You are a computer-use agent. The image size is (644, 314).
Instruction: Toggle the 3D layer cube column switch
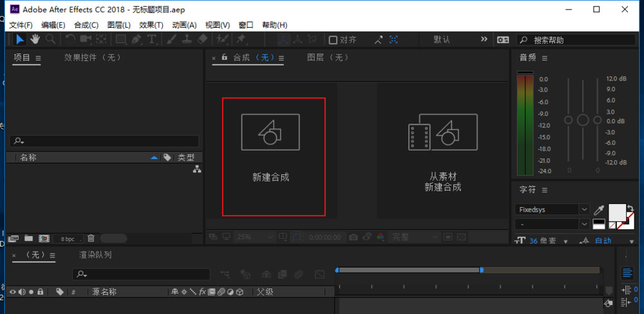(240, 292)
